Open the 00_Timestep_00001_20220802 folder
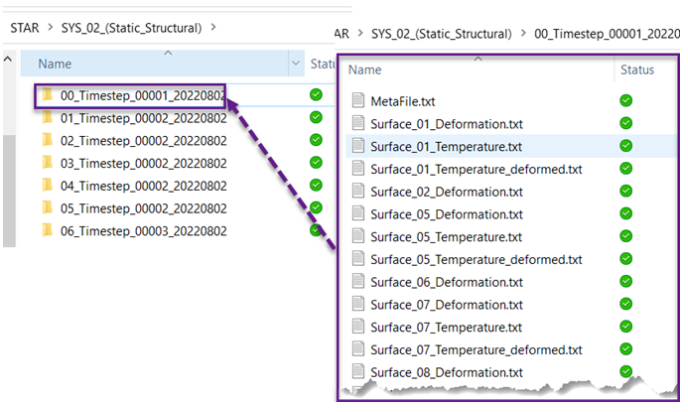Viewport: 688px width, 412px height. point(140,95)
